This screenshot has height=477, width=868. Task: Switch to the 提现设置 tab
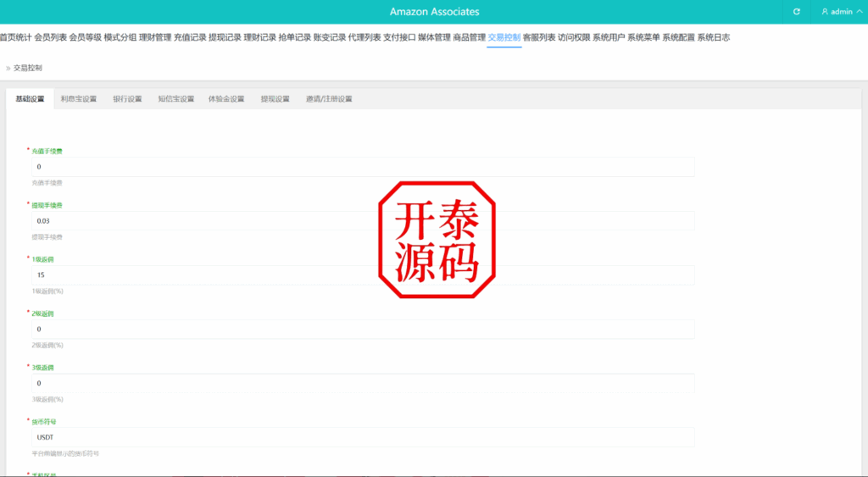click(x=275, y=99)
